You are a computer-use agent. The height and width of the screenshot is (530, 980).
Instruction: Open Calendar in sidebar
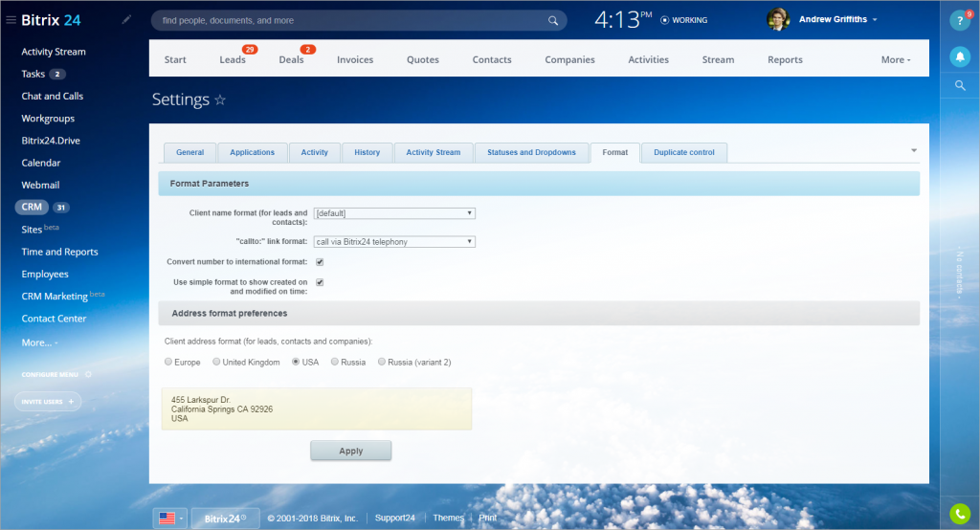coord(40,164)
